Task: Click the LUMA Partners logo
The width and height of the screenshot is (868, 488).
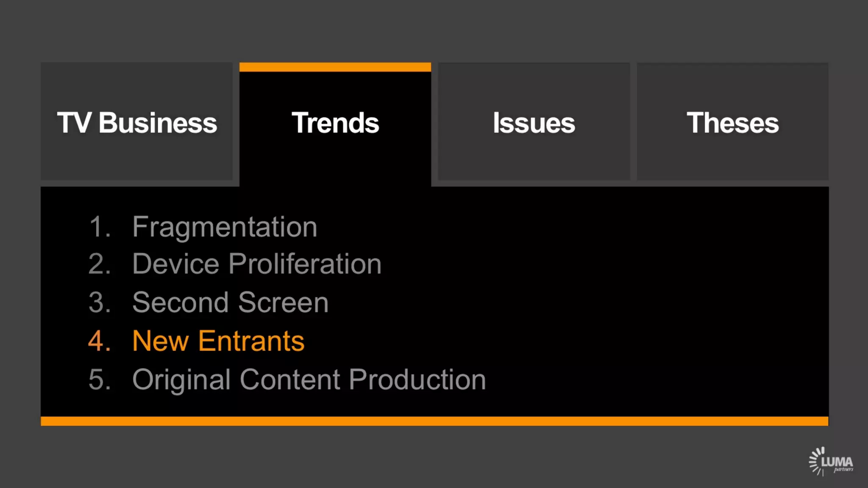Action: coord(831,462)
